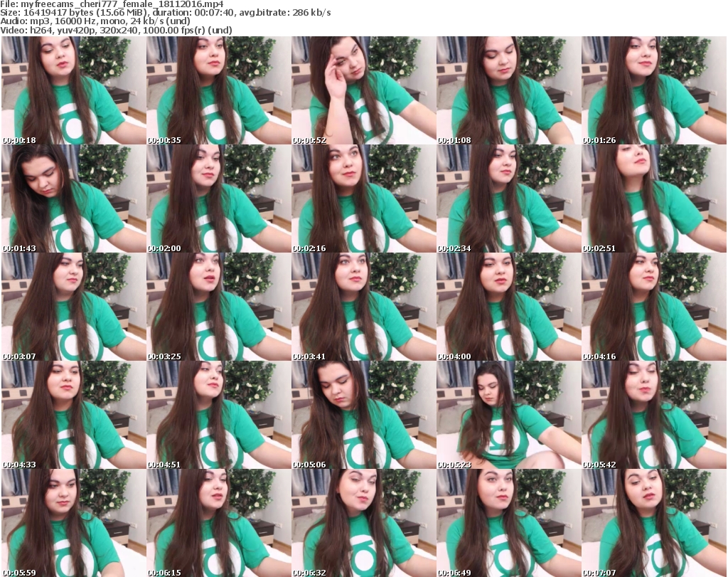Select the frame at 00:03:25

(x=219, y=307)
